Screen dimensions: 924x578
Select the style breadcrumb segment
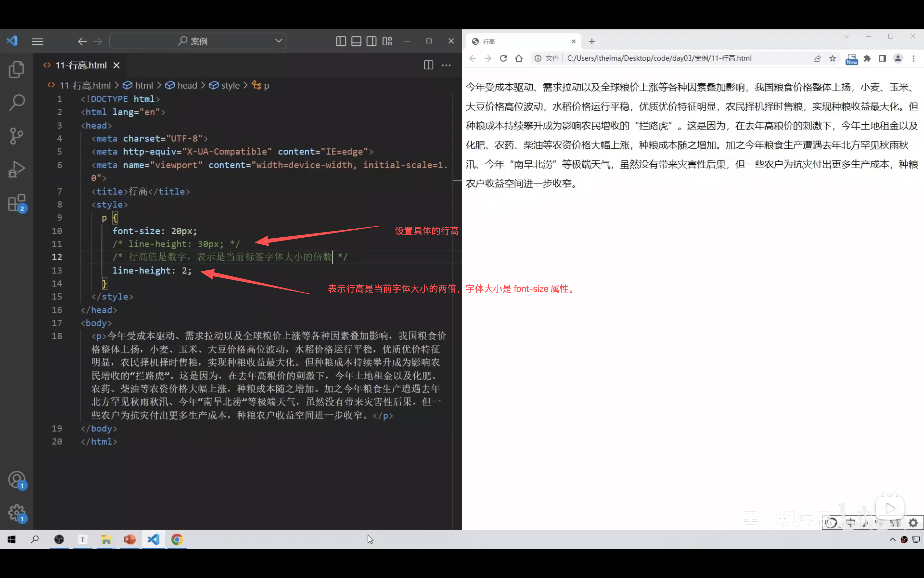225,85
